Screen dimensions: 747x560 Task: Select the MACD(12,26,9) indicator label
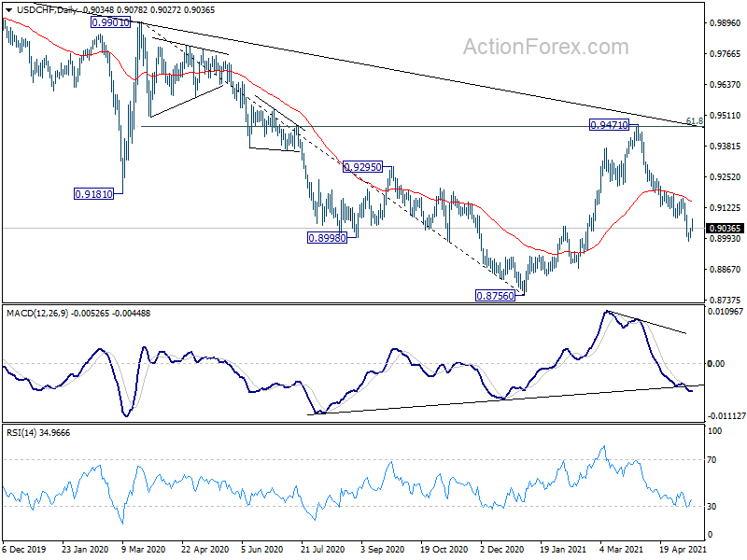[x=37, y=314]
